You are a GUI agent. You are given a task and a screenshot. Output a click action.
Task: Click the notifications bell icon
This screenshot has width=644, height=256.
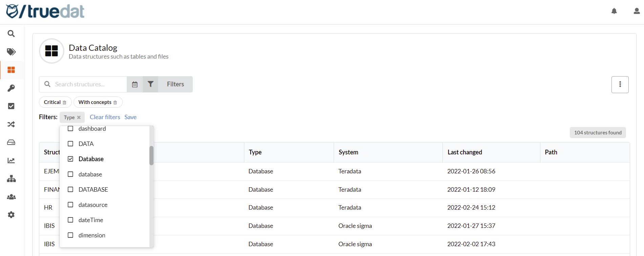tap(614, 11)
